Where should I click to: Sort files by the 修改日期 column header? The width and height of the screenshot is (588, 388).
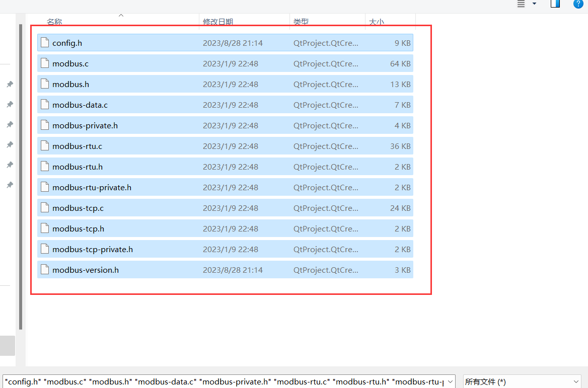pyautogui.click(x=218, y=22)
